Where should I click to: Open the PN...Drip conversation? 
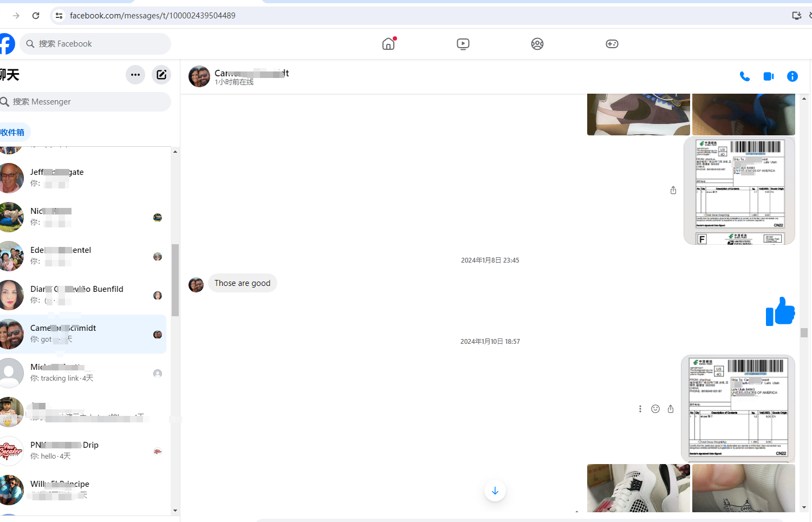(x=81, y=451)
